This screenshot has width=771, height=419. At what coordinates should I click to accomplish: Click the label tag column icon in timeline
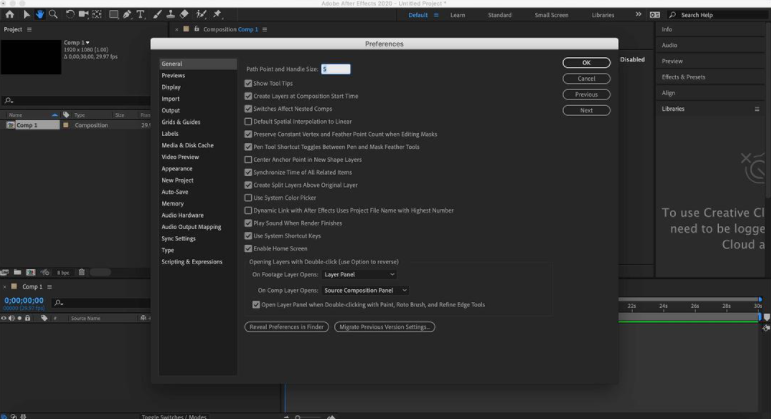(x=44, y=318)
